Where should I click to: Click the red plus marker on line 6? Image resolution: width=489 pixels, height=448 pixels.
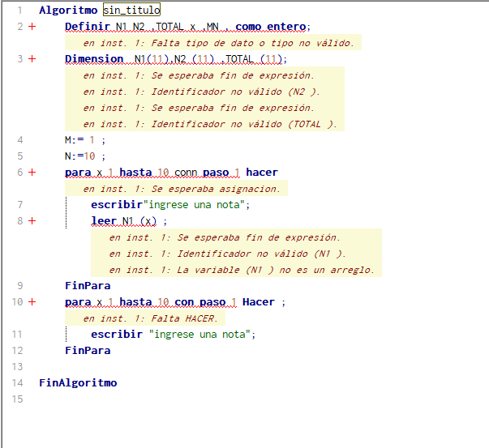32,173
